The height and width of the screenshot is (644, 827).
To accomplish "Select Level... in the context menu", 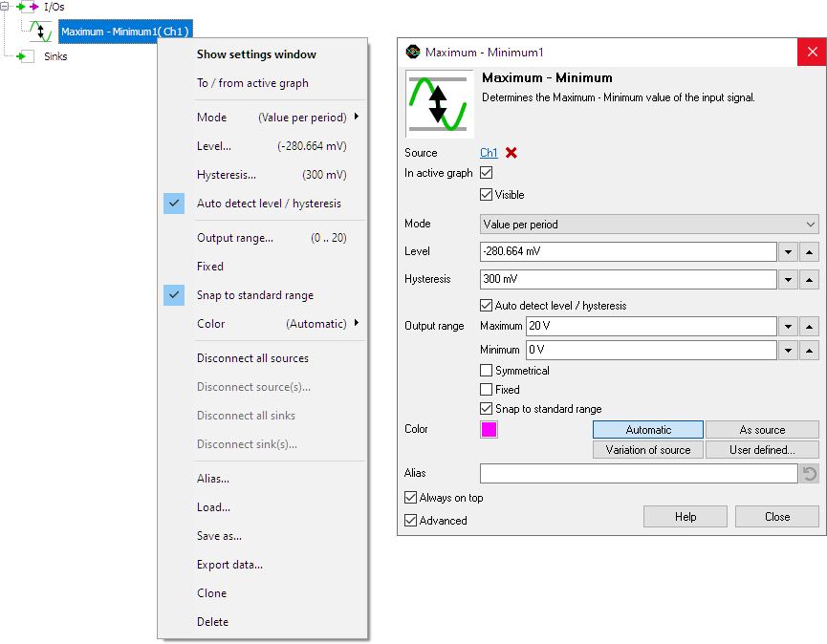I will click(x=263, y=146).
